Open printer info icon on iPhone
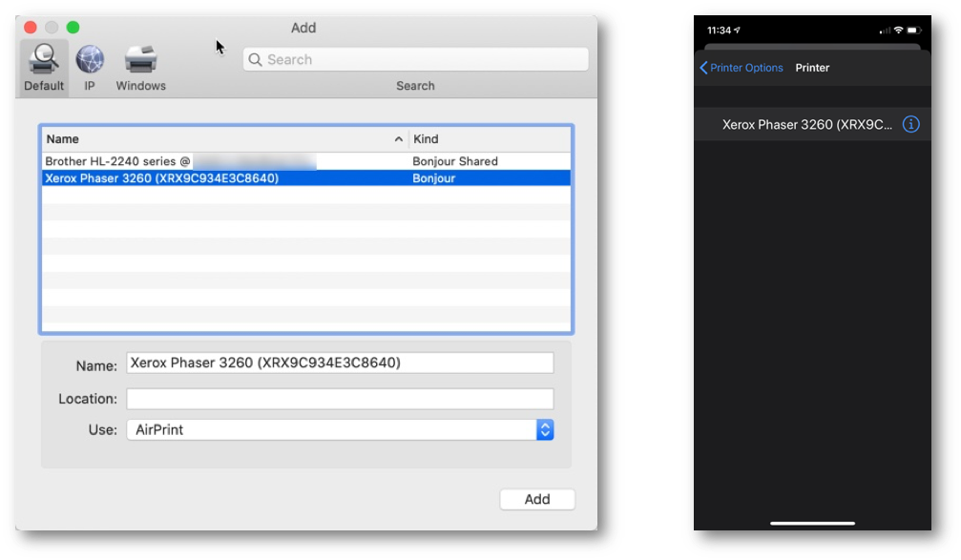This screenshot has height=560, width=961. [x=910, y=124]
